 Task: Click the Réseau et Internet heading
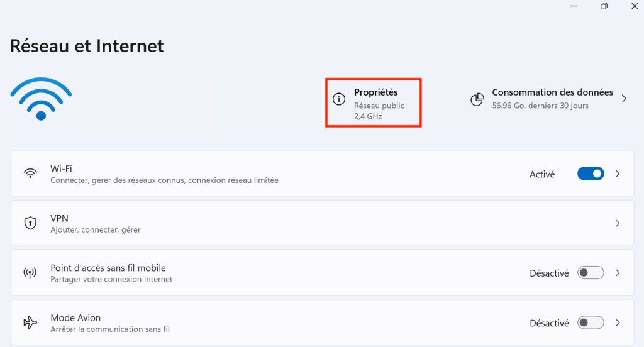click(87, 46)
